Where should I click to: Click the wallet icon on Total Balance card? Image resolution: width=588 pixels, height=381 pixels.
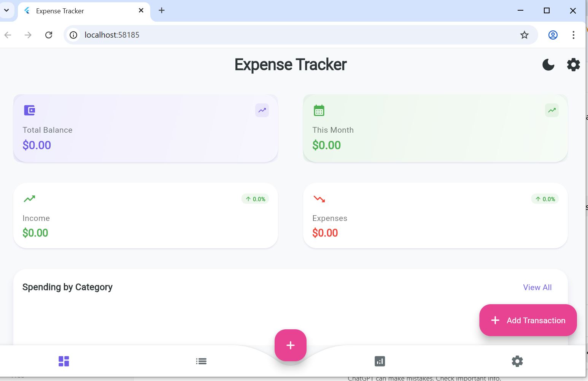pos(29,110)
